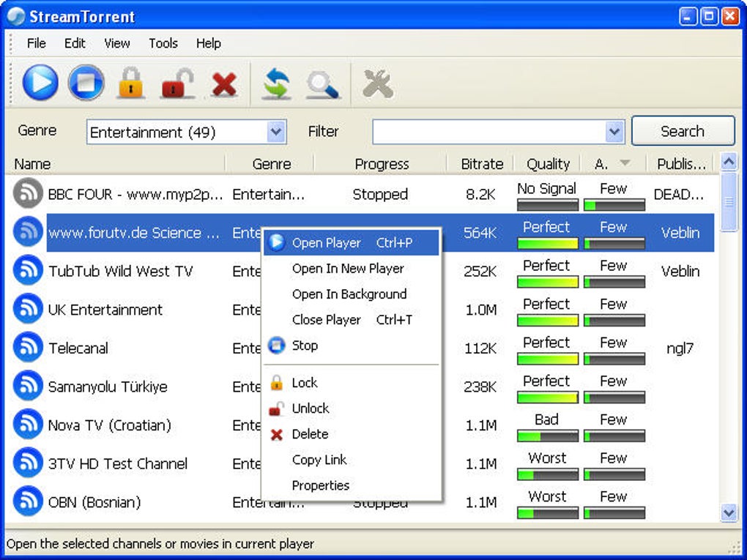
Task: Select Copy Link in the context menu
Action: pos(319,460)
